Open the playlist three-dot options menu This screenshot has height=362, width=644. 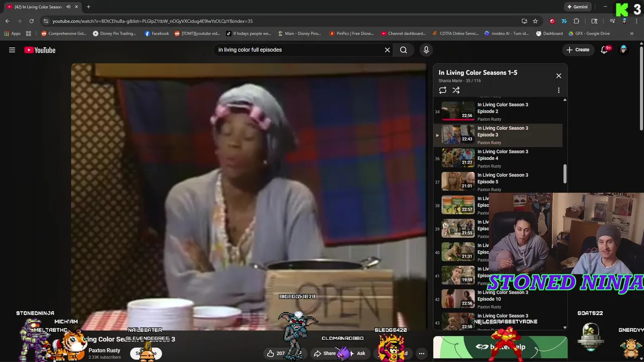point(558,90)
